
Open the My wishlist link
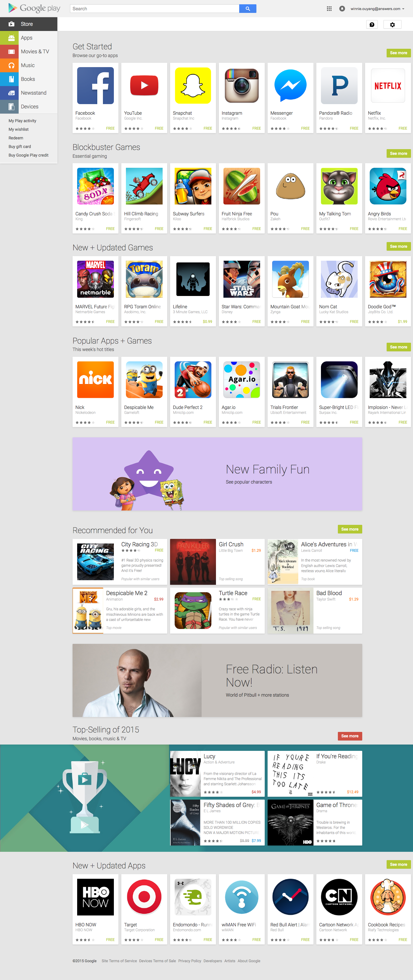click(x=19, y=129)
